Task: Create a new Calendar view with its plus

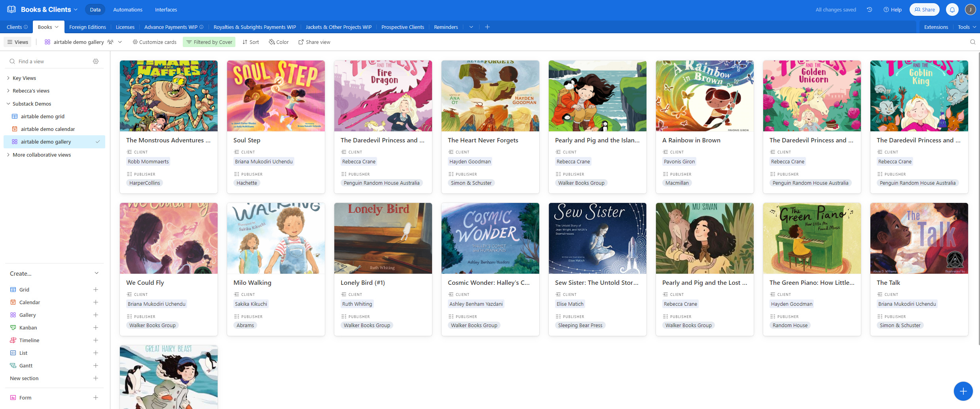Action: (x=96, y=302)
